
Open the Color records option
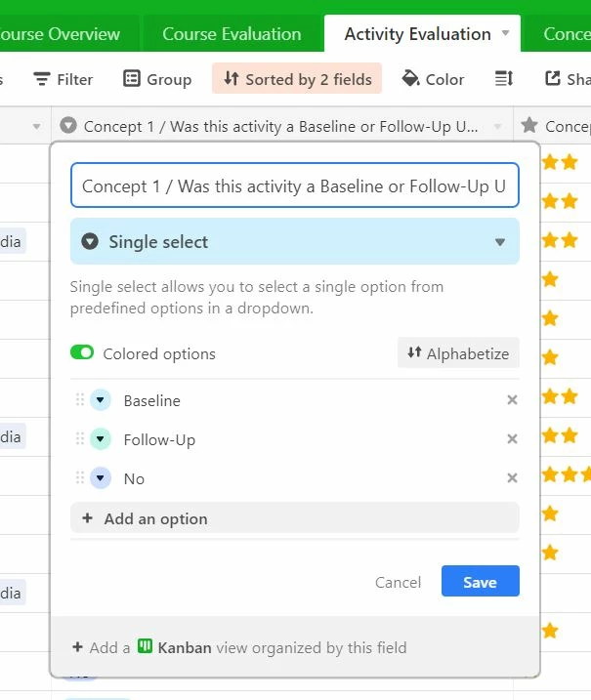[x=433, y=79]
